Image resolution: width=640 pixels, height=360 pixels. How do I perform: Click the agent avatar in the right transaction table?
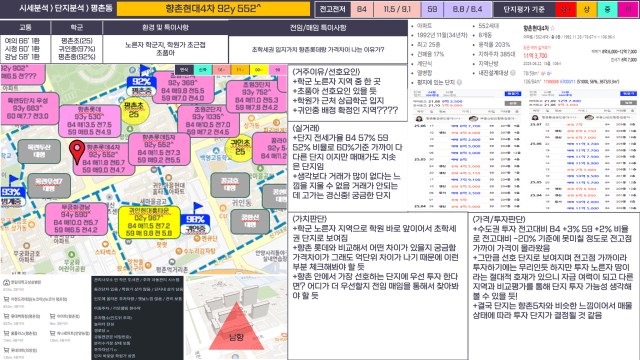535,118
